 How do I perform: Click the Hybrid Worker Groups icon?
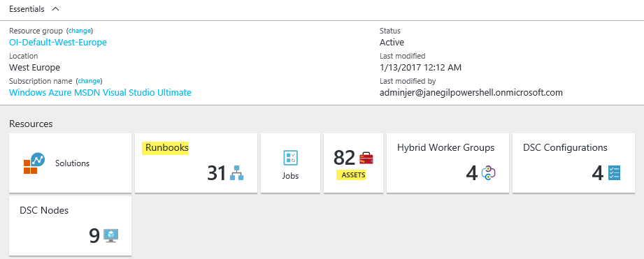click(x=489, y=173)
